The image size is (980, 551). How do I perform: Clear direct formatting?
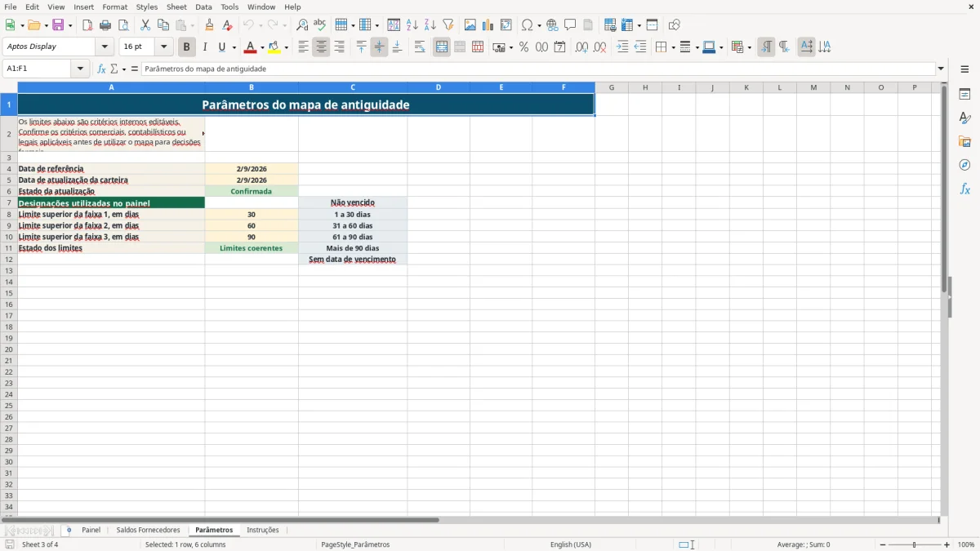(227, 25)
